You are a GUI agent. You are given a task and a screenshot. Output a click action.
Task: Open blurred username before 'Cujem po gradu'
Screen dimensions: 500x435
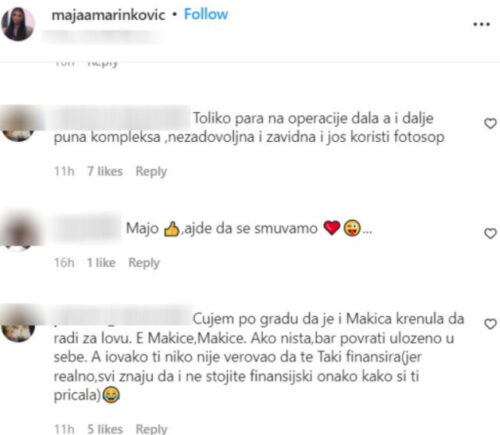coord(122,317)
